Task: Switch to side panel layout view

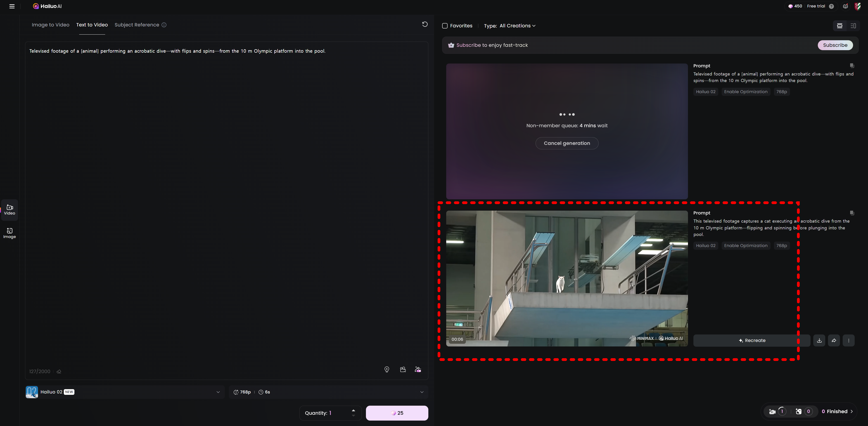Action: [x=853, y=26]
